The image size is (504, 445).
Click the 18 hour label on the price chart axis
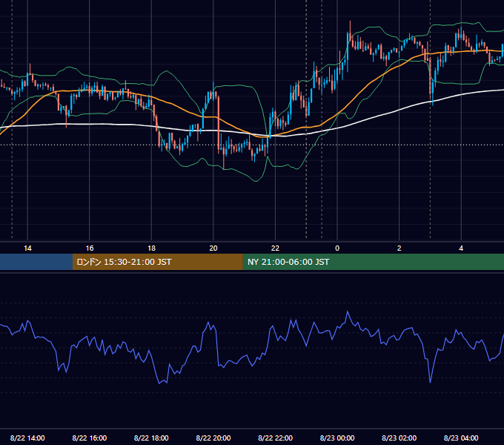pyautogui.click(x=151, y=248)
